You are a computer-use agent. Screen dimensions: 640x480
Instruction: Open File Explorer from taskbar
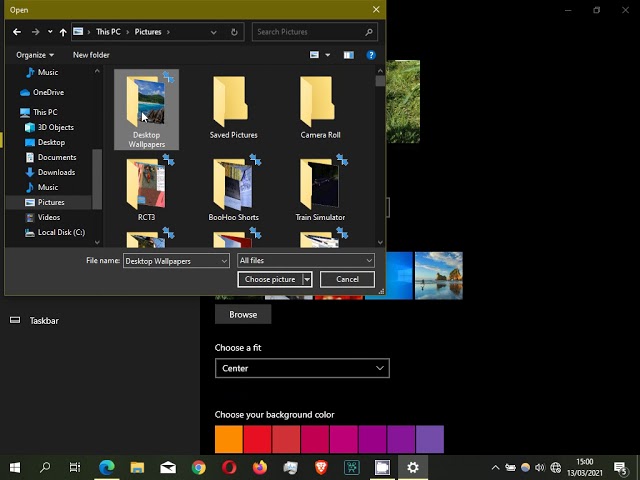pyautogui.click(x=137, y=467)
